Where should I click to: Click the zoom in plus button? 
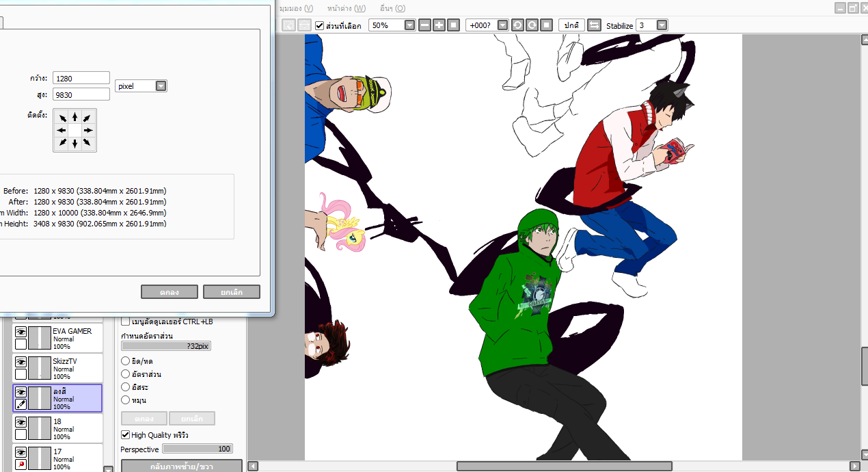439,25
